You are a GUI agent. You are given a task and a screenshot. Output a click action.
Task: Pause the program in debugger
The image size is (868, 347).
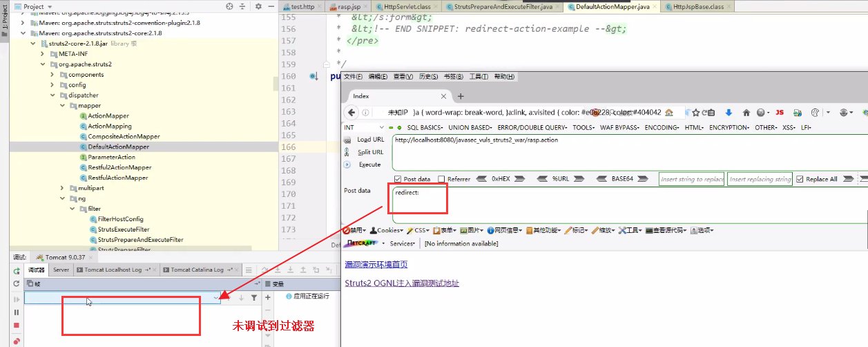coord(17,312)
